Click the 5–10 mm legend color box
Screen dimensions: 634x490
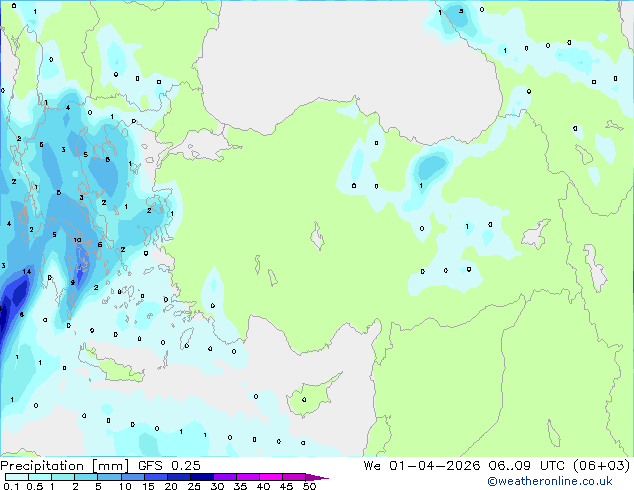coord(109,477)
